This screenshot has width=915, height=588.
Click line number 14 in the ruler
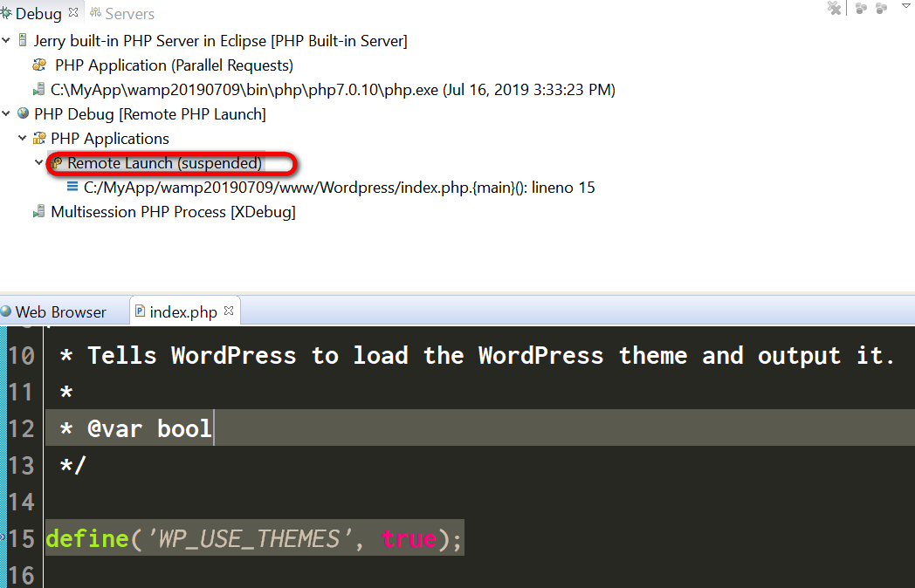tap(22, 503)
